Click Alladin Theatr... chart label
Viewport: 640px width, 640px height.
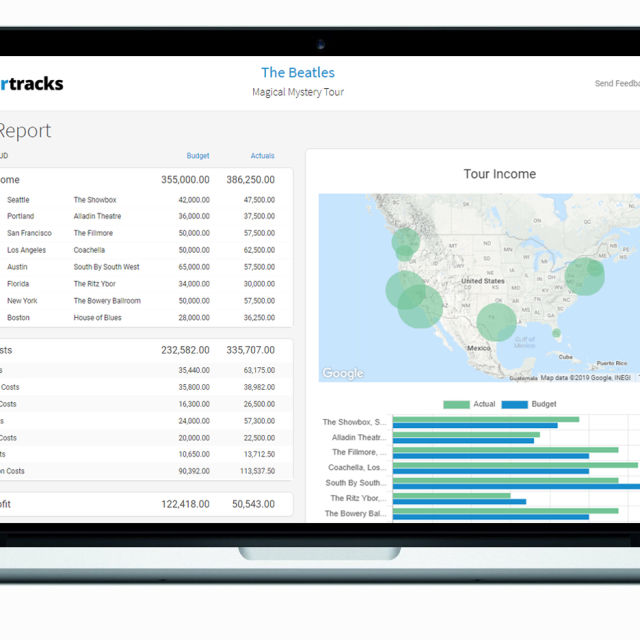click(x=359, y=438)
